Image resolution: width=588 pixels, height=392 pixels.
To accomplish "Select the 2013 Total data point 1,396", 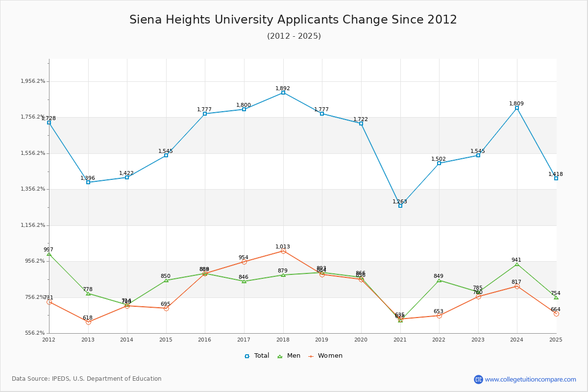I will pos(88,182).
